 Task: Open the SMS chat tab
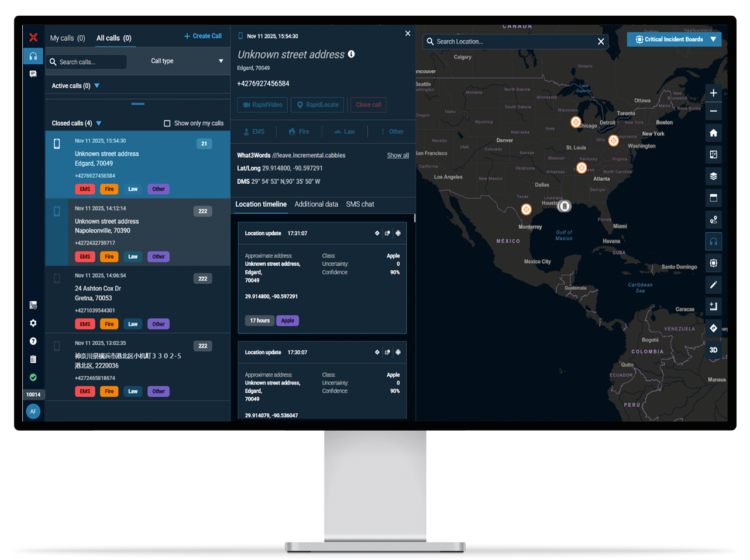click(360, 204)
